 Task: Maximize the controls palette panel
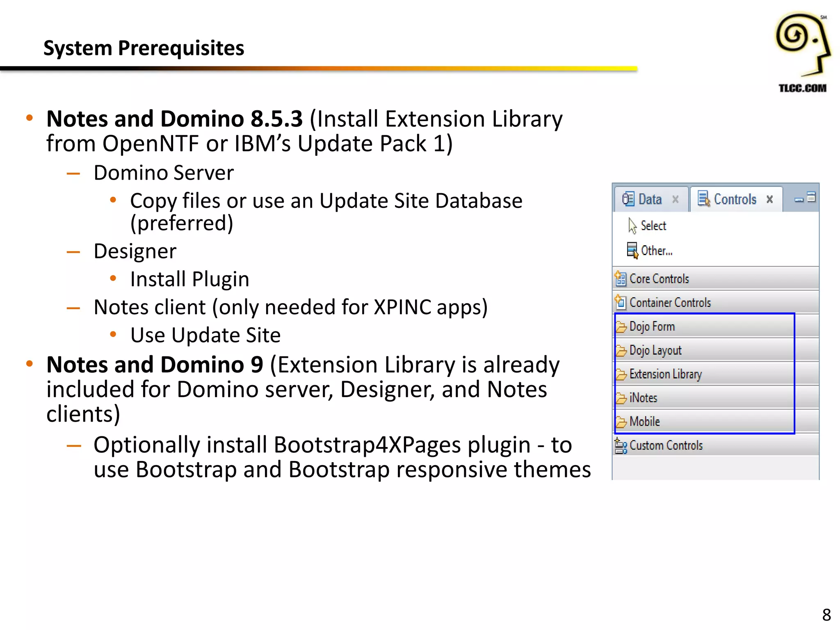click(812, 197)
